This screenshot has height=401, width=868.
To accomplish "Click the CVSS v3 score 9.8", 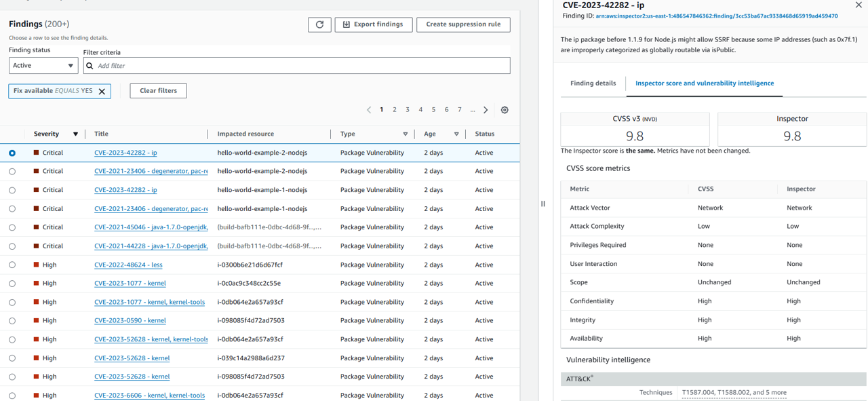I will click(635, 136).
